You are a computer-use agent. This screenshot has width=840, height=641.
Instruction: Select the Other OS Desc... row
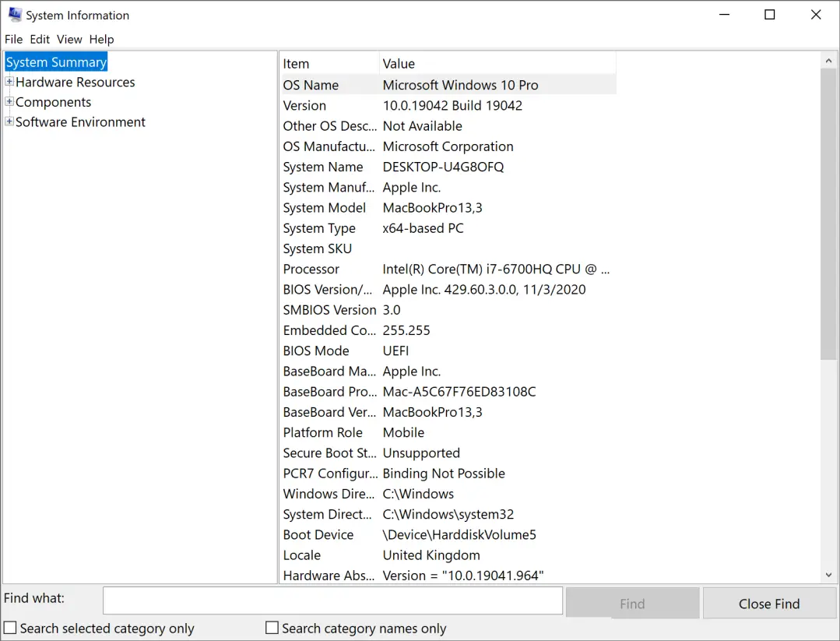pyautogui.click(x=448, y=126)
